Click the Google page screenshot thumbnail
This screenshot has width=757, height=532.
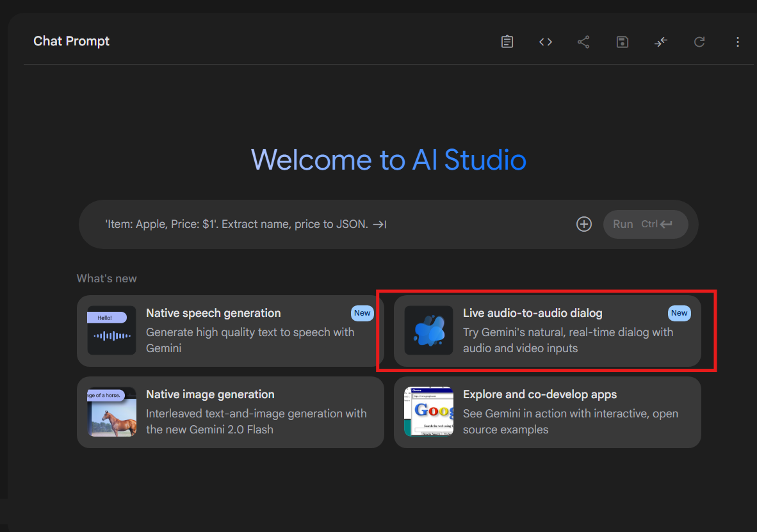coord(428,412)
